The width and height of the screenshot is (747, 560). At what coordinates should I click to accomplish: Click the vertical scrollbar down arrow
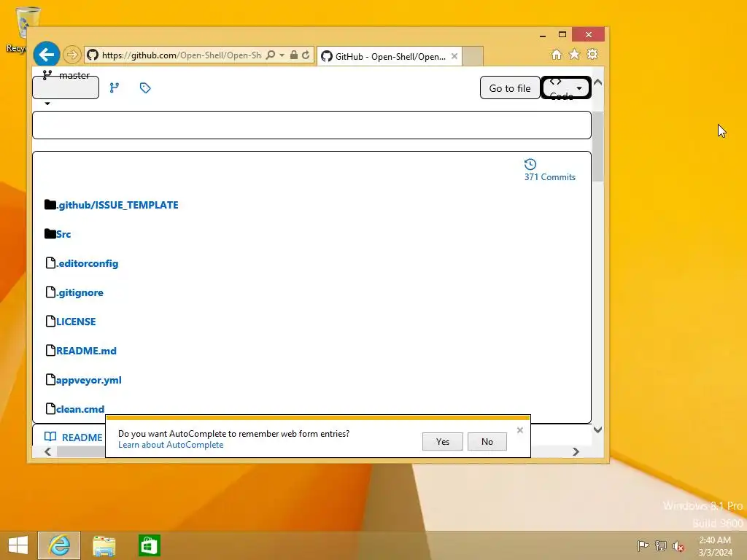coord(598,429)
